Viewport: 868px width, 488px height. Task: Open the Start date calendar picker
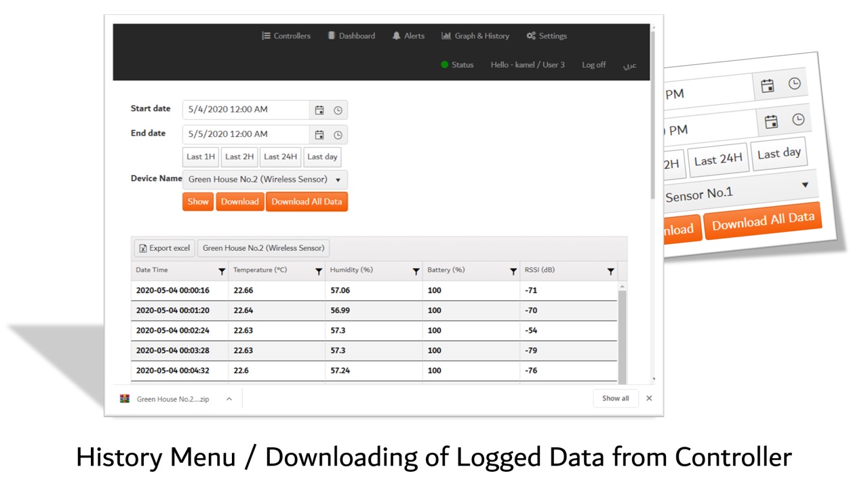(319, 110)
